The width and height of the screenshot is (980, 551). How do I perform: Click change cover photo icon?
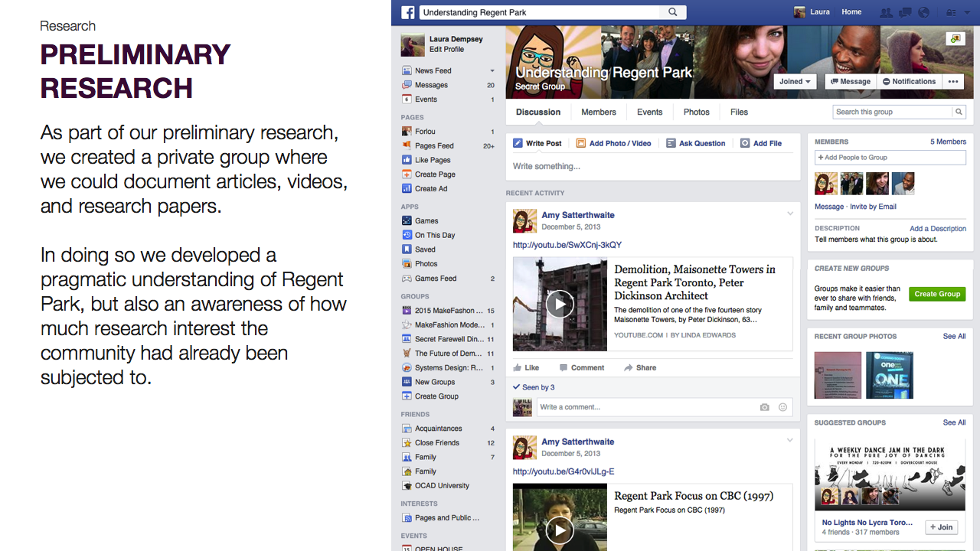(955, 38)
